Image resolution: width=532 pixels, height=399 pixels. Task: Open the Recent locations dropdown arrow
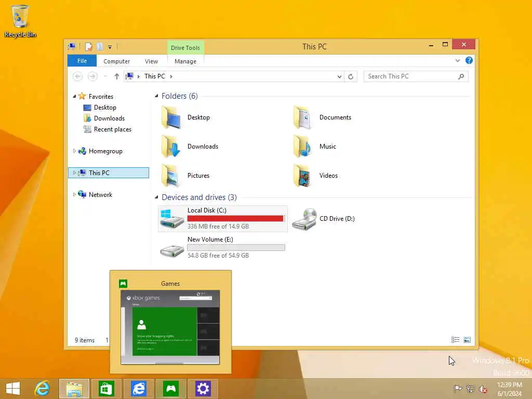pyautogui.click(x=105, y=76)
